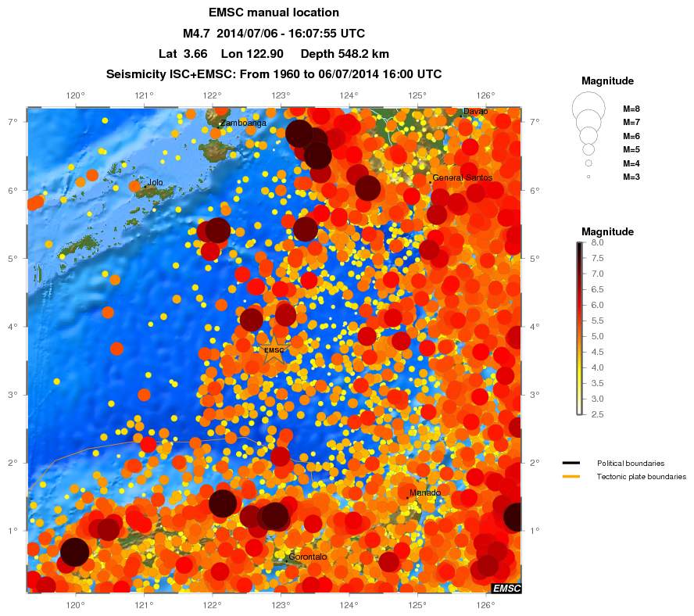This screenshot has height=616, width=694.
Task: Click the black political boundaries line sample
Action: click(x=571, y=464)
